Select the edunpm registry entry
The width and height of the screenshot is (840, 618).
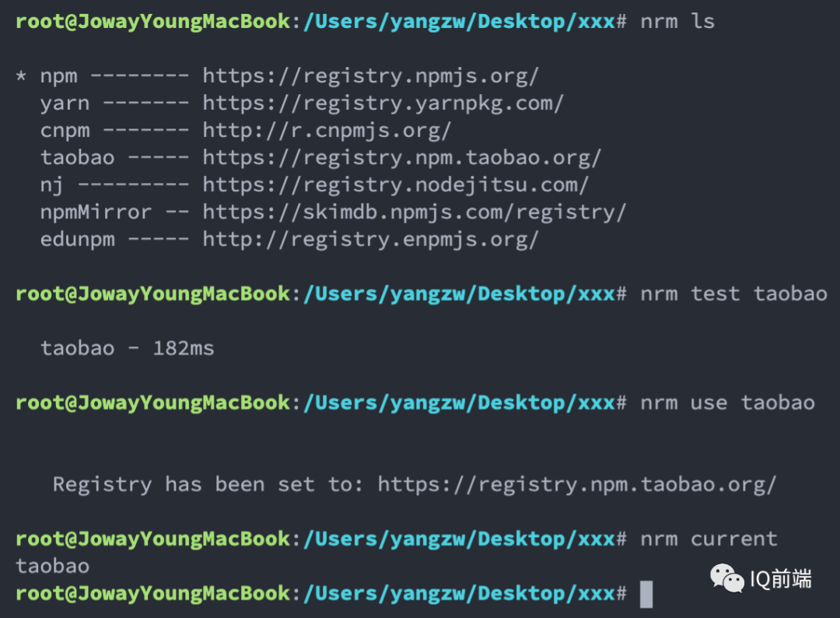(77, 238)
